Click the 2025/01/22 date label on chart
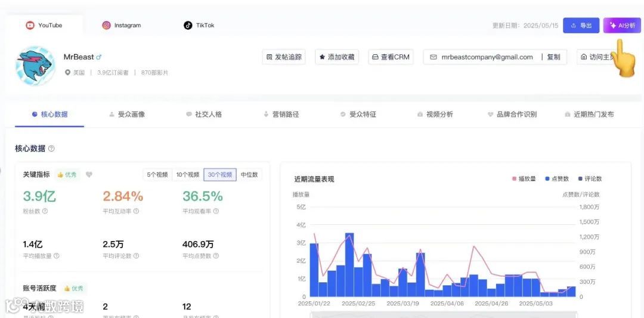The height and width of the screenshot is (318, 644). pyautogui.click(x=315, y=304)
